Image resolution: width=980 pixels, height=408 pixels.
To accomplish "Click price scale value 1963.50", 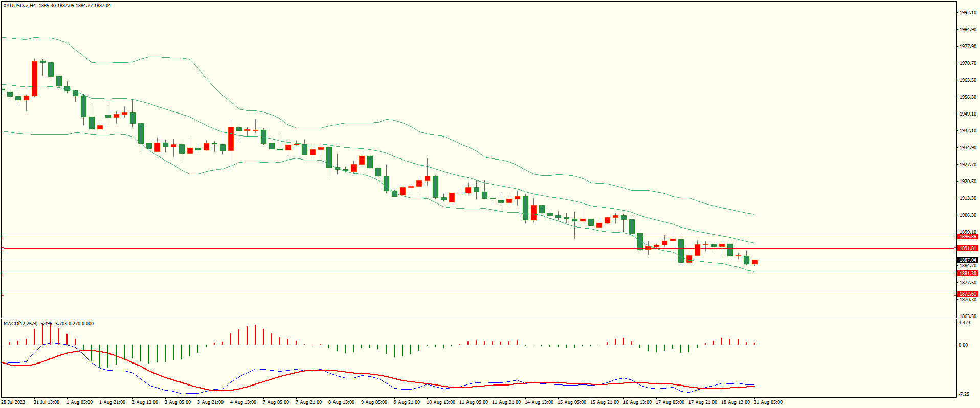I will (x=968, y=80).
